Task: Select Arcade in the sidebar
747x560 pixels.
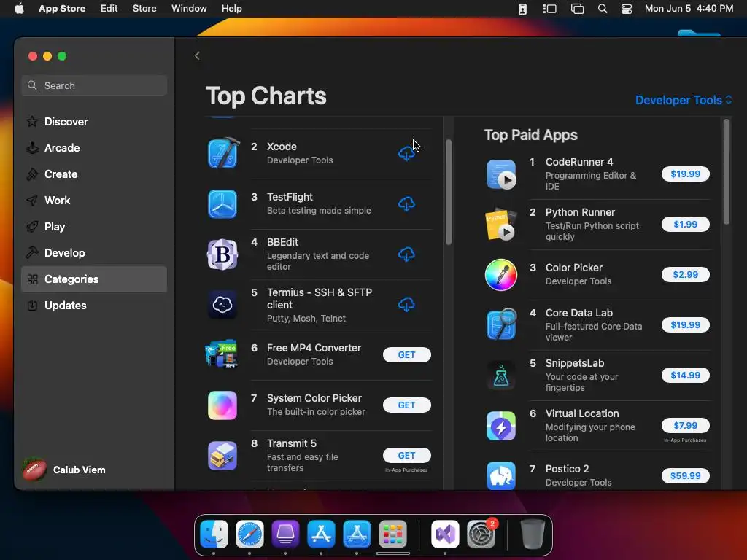Action: tap(94, 147)
